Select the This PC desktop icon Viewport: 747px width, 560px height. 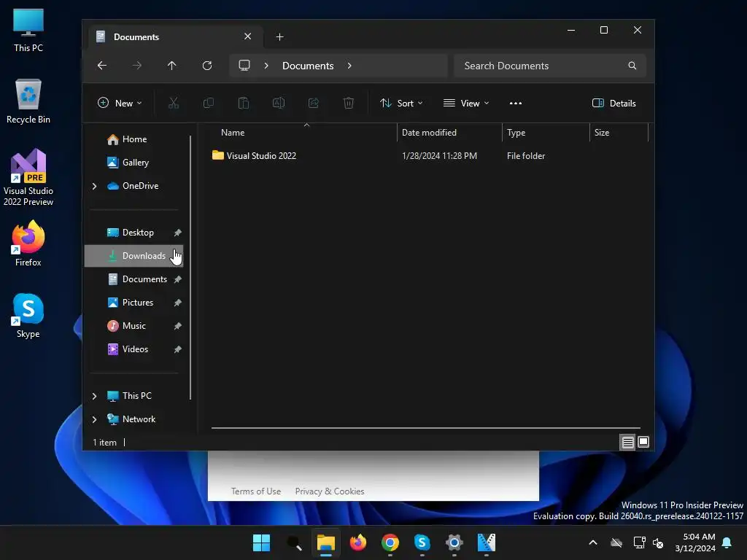pyautogui.click(x=28, y=31)
